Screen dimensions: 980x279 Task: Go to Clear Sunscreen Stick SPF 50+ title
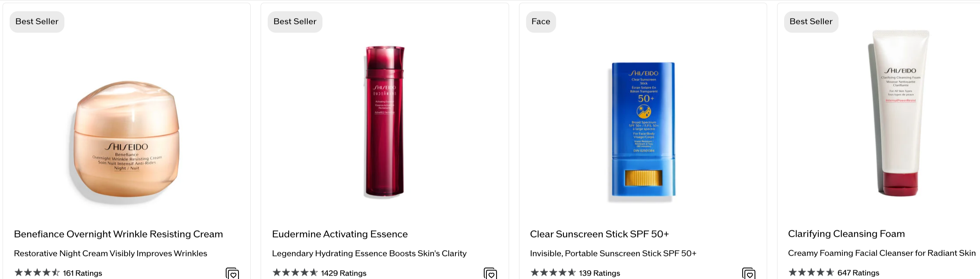coord(599,234)
